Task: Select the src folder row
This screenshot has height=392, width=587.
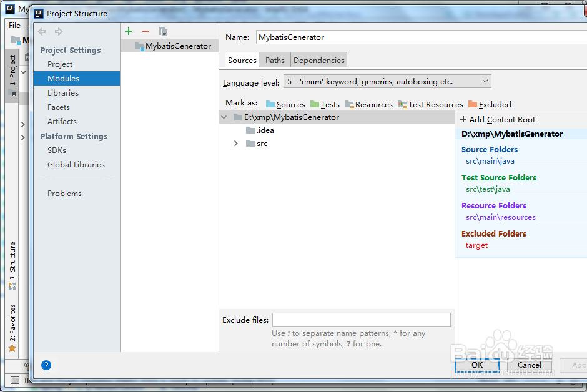Action: pos(337,144)
